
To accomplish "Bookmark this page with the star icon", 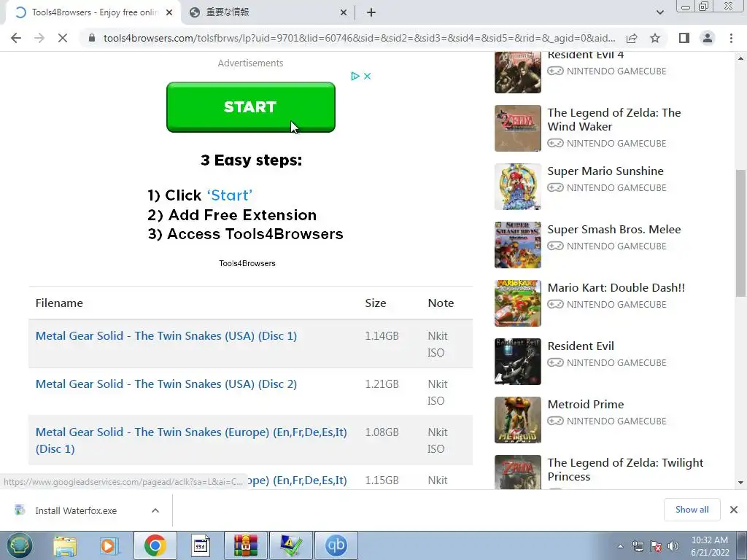I will 655,38.
